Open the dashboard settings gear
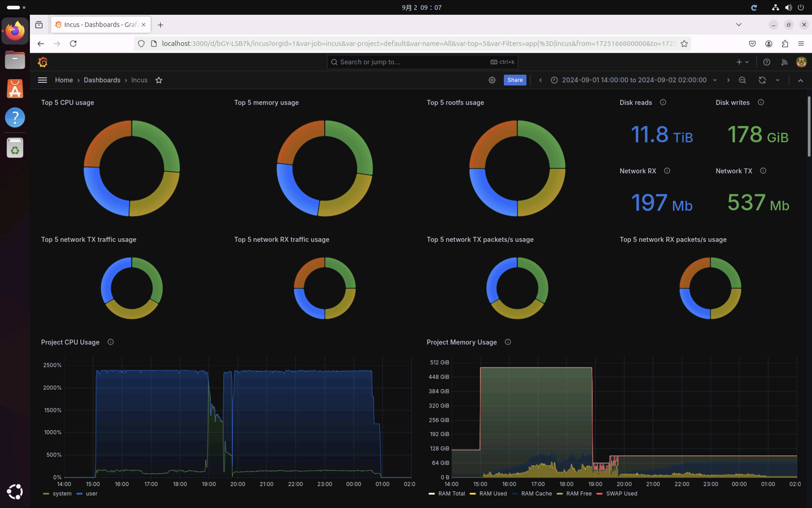The width and height of the screenshot is (812, 508). tap(492, 80)
